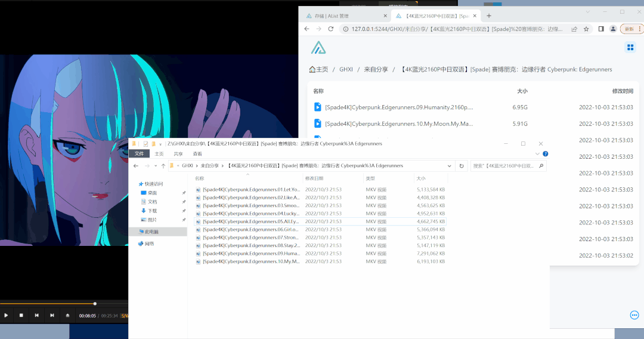Viewport: 644px width, 339px height.
Task: Close the 4K蓝光2160P中日双语 browser tab
Action: tap(475, 16)
